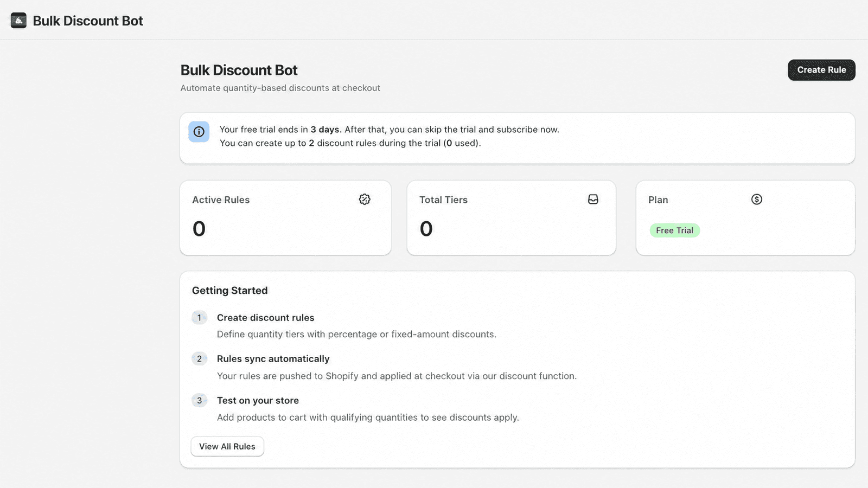
Task: Click the 'Total Tiers' card label
Action: (443, 200)
